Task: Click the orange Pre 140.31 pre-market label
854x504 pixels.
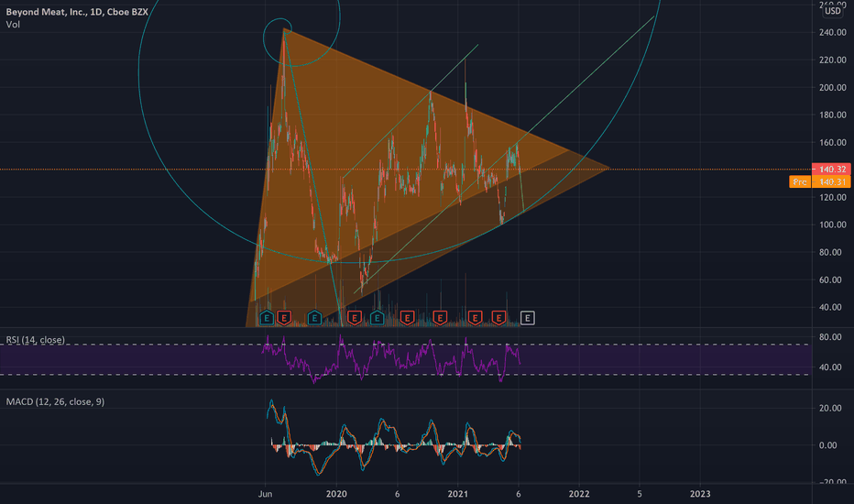Action: (x=820, y=182)
